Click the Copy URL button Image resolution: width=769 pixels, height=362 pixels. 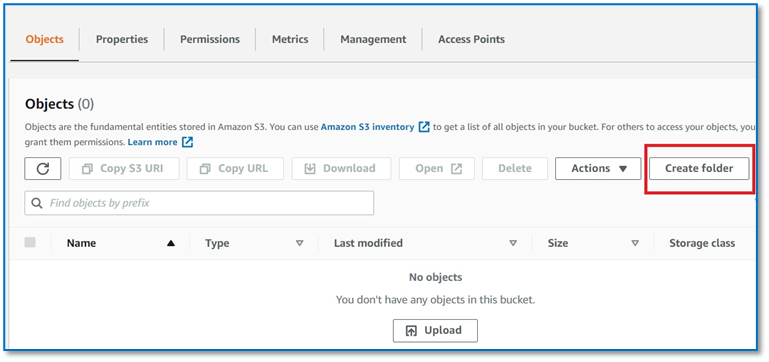coord(235,168)
